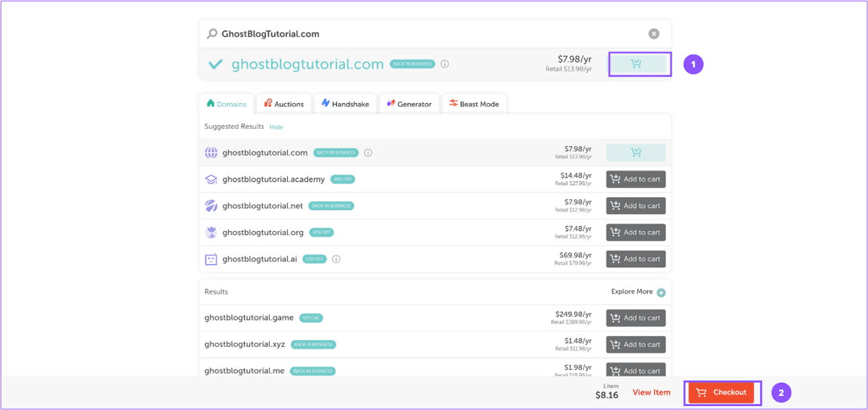The height and width of the screenshot is (410, 868).
Task: Hide the Suggested Results section
Action: click(276, 127)
